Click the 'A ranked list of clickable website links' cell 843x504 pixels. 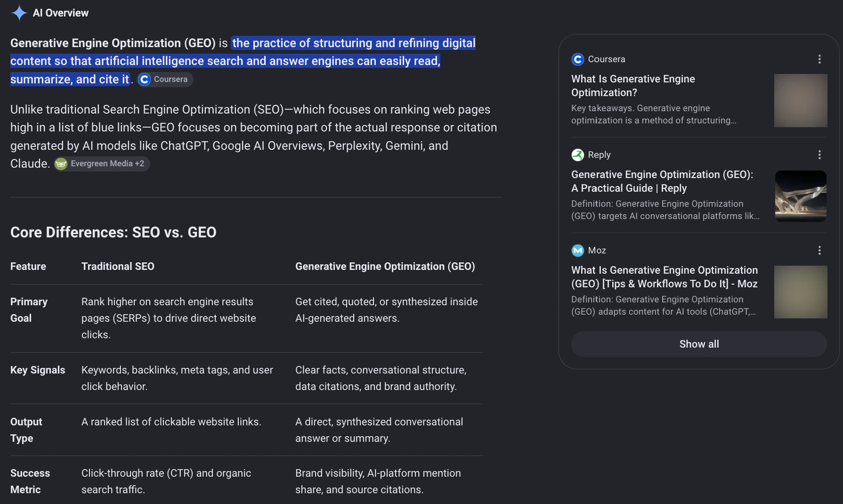171,422
